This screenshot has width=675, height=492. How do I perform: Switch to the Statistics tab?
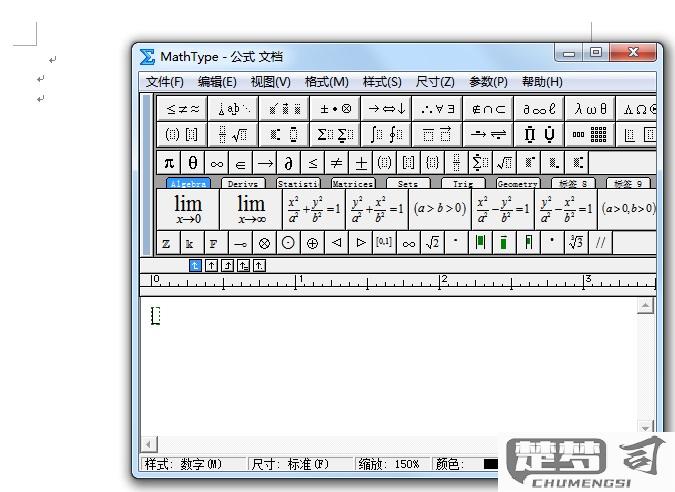pos(298,183)
